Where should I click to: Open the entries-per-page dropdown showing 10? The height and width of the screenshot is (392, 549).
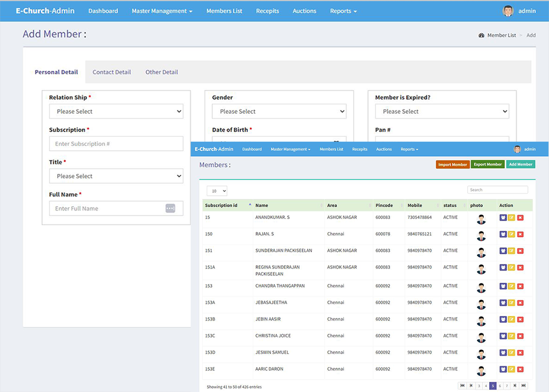pos(217,191)
